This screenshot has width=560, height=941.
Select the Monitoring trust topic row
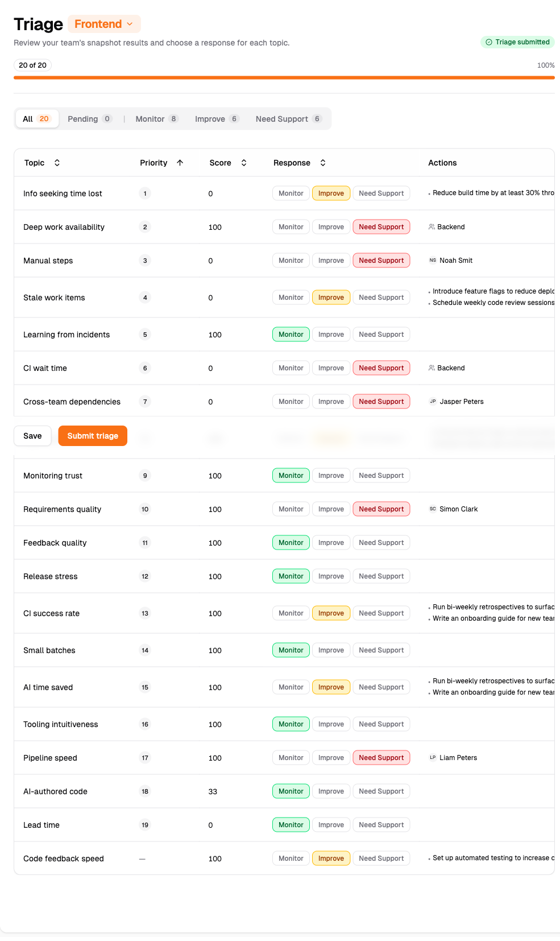tap(53, 475)
